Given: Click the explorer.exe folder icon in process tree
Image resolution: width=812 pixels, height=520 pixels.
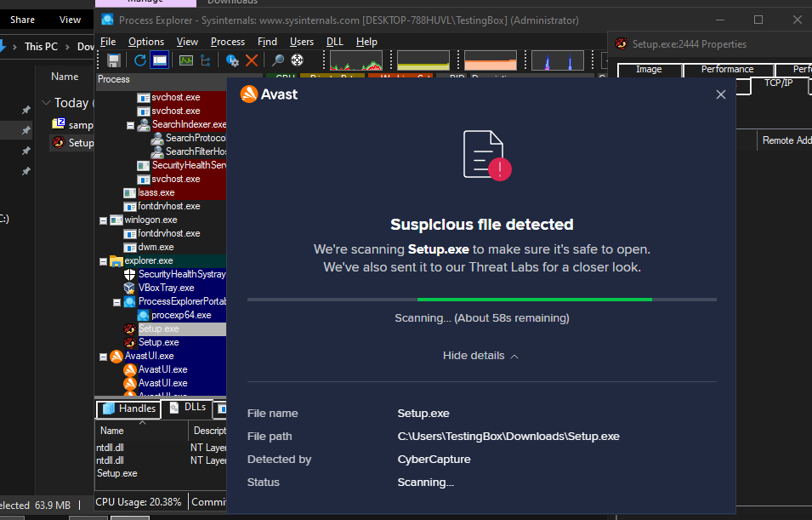Looking at the screenshot, I should point(116,260).
